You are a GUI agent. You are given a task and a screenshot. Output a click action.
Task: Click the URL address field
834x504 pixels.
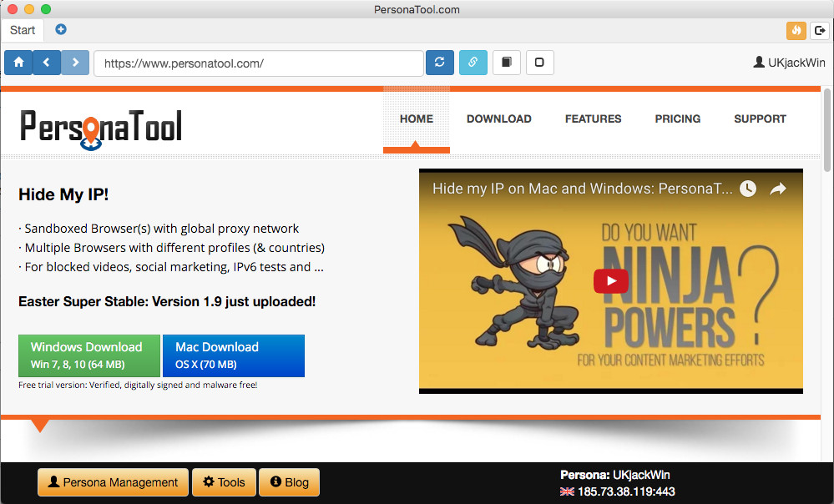click(259, 63)
